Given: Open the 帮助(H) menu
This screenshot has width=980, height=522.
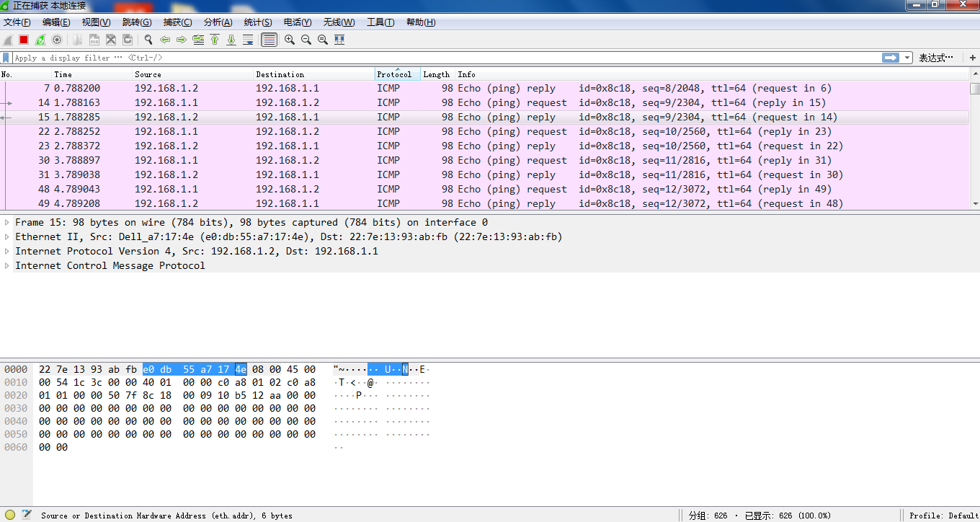Looking at the screenshot, I should click(x=421, y=22).
